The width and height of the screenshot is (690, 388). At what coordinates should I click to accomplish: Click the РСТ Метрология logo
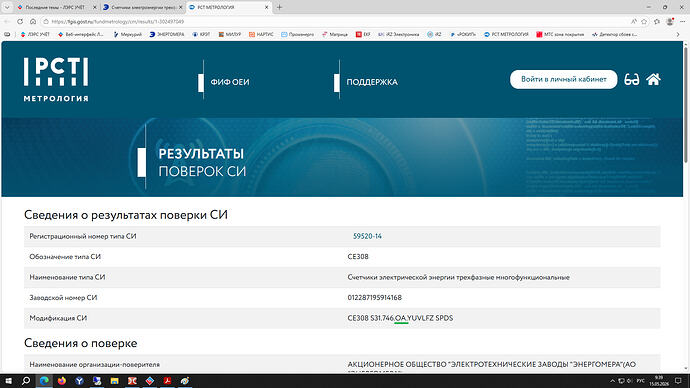(56, 79)
